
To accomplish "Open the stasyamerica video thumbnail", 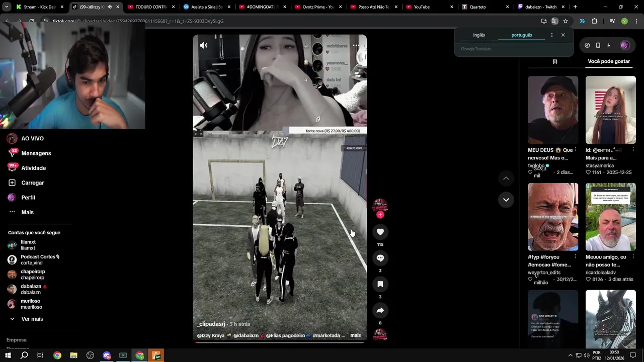I will (x=610, y=110).
